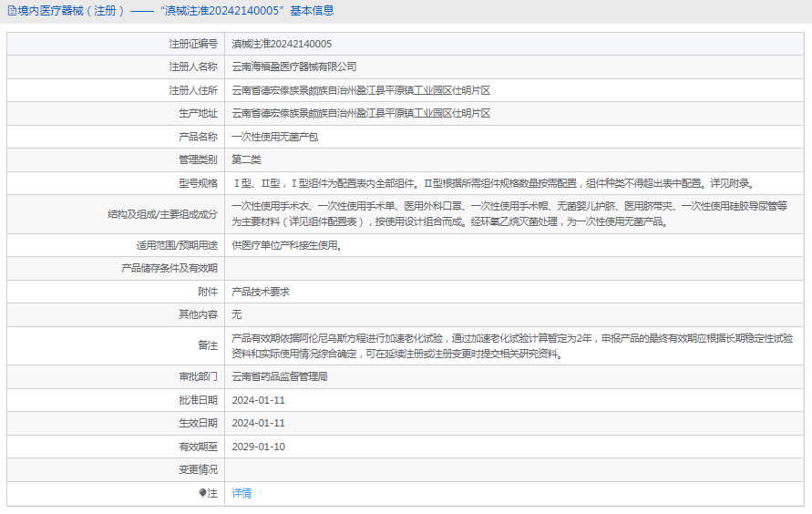The image size is (812, 514).
Task: Click the 生产地址 address value
Action: [x=361, y=113]
